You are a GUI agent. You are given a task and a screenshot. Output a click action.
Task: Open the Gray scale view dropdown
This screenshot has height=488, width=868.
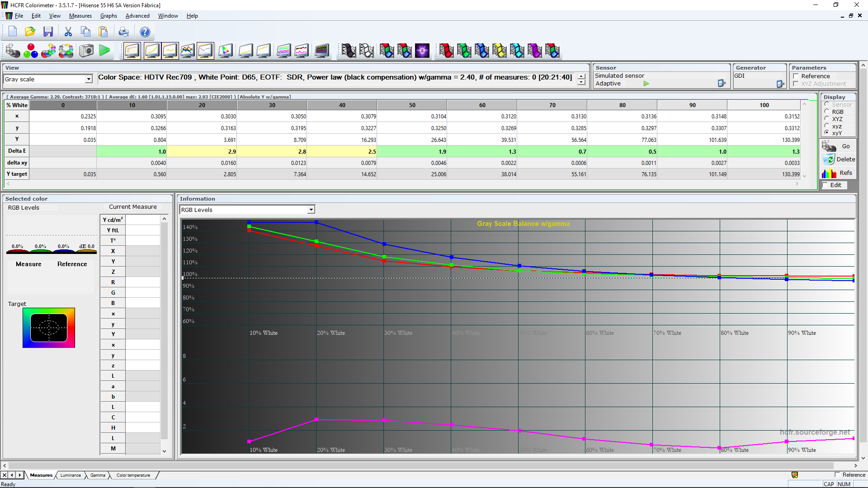[89, 79]
